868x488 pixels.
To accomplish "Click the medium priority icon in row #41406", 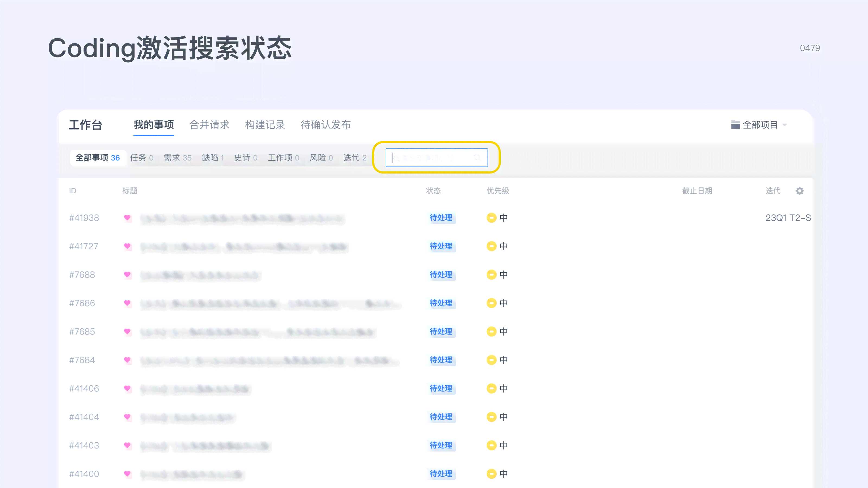I will click(x=491, y=389).
